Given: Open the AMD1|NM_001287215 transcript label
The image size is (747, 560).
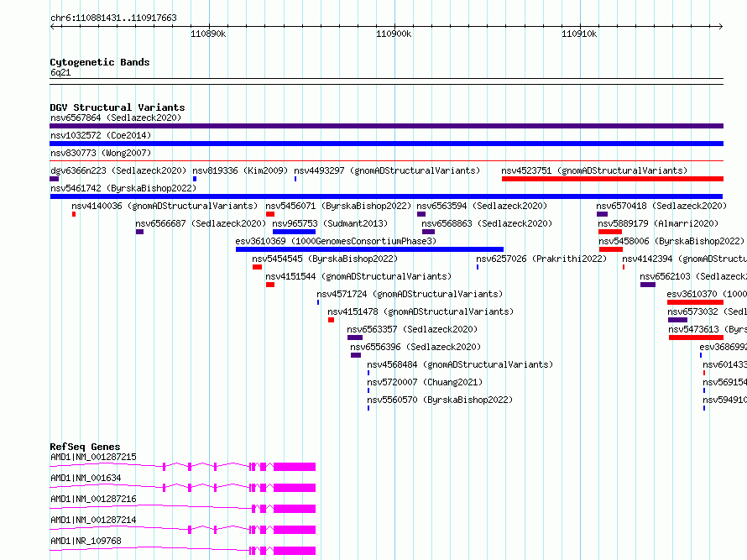Looking at the screenshot, I should tap(93, 457).
